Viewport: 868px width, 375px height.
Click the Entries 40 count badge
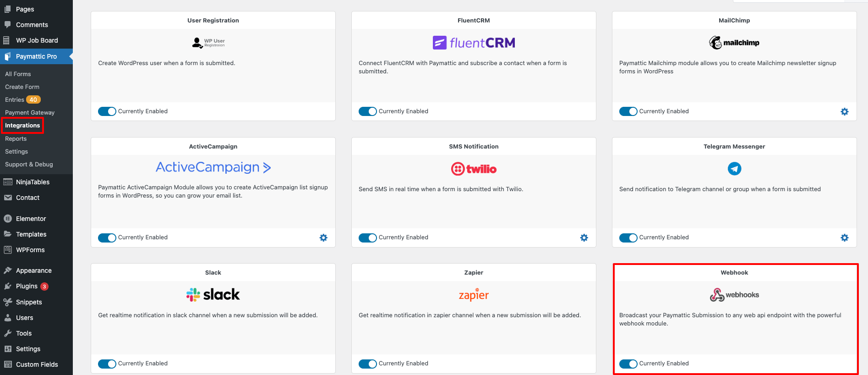[x=33, y=99]
